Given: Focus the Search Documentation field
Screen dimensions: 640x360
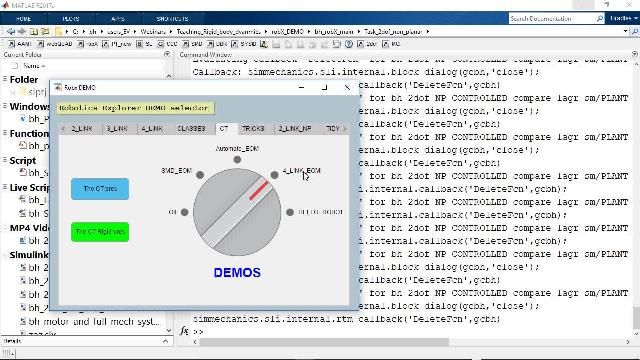Looking at the screenshot, I should [x=552, y=18].
